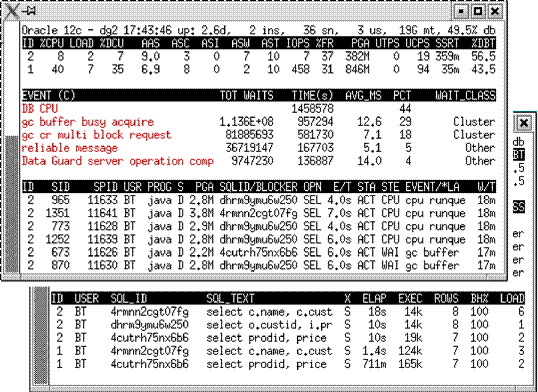This screenshot has height=392, width=538.
Task: Click SPID 11628 in session list
Action: (102, 226)
